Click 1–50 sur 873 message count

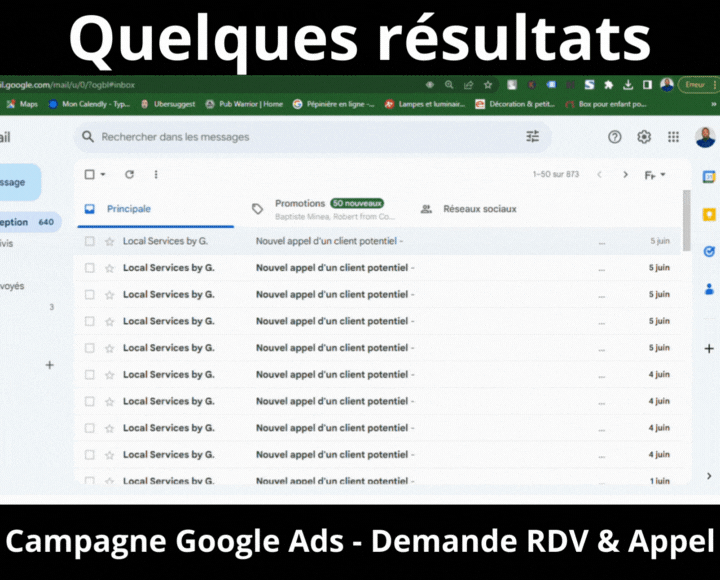(x=556, y=175)
